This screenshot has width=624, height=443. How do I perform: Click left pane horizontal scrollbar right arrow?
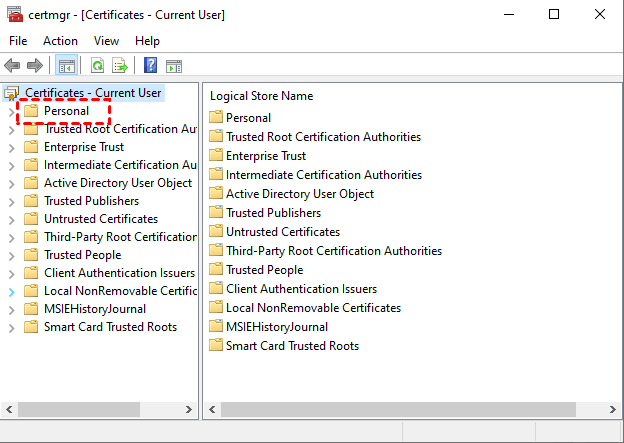click(x=189, y=410)
